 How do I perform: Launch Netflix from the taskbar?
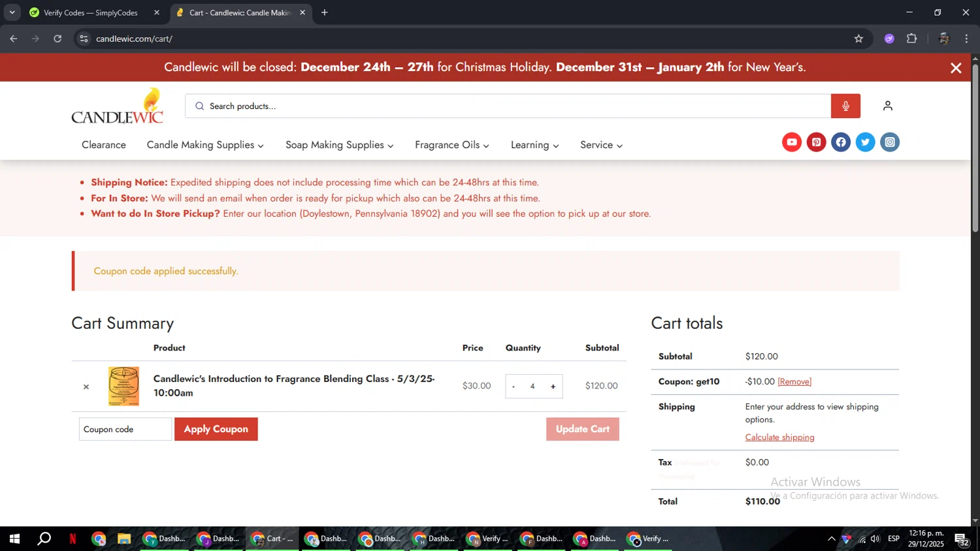click(x=73, y=539)
